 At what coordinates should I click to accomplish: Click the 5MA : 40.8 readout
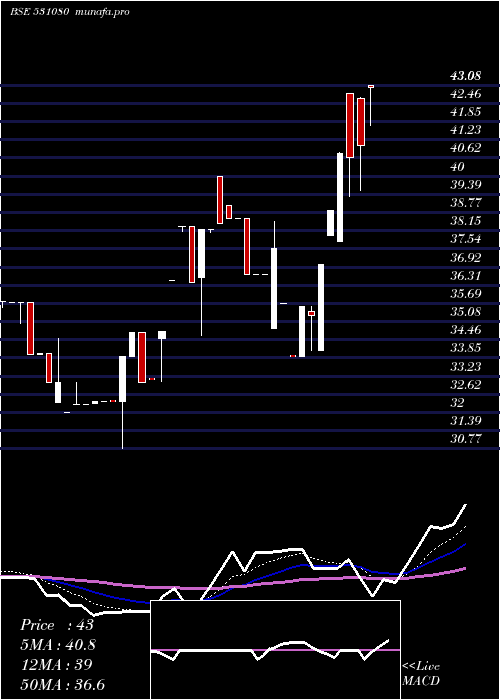58,645
